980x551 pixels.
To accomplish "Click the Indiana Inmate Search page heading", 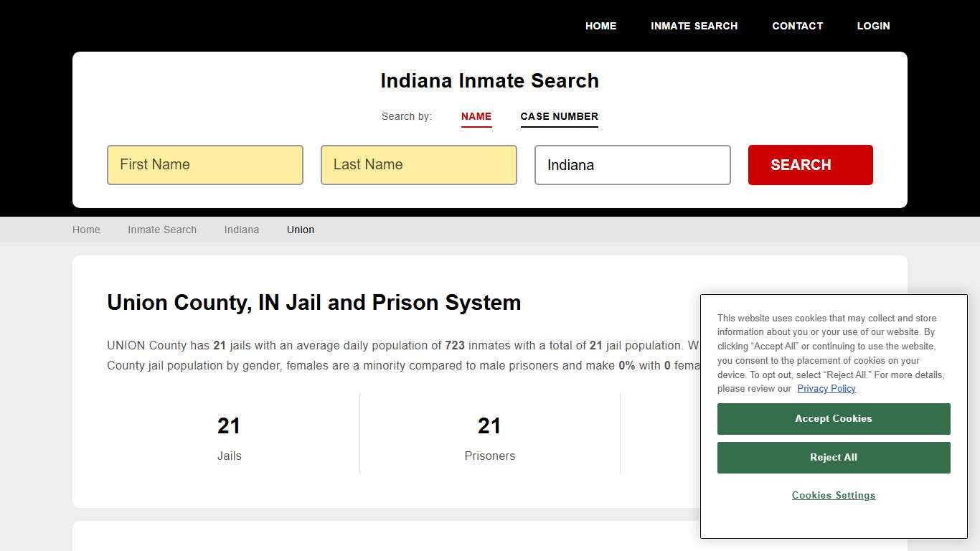I will 489,80.
